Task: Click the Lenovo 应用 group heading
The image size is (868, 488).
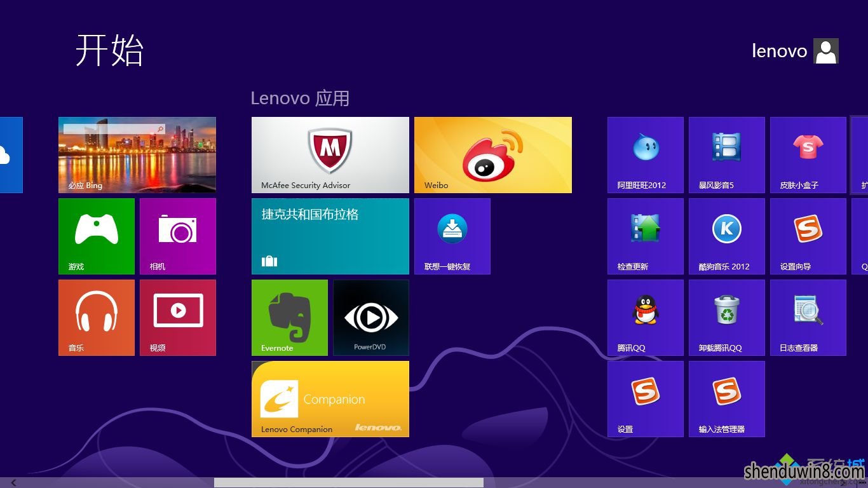Action: click(x=300, y=98)
